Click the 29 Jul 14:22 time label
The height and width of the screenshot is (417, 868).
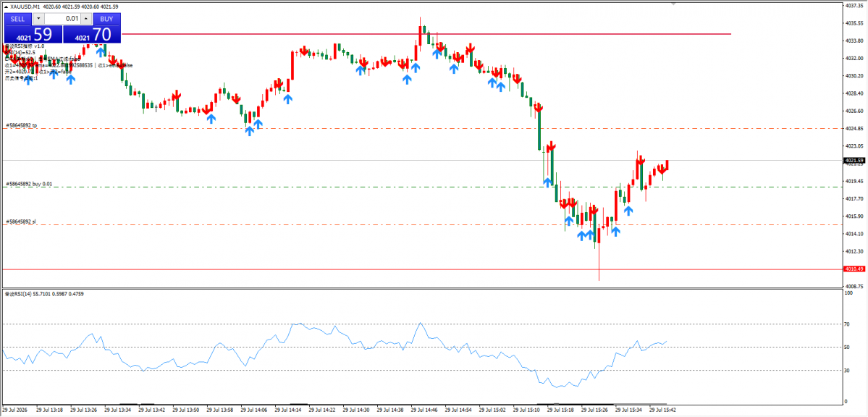click(322, 410)
